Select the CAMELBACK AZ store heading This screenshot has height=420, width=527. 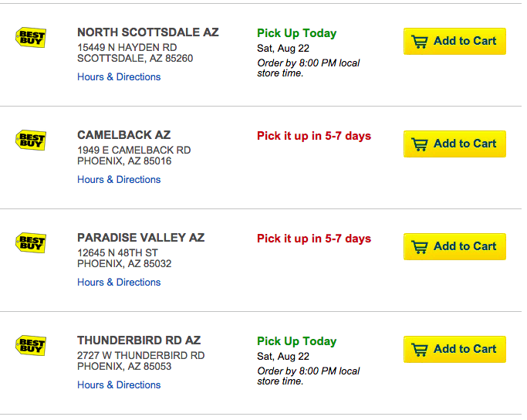pyautogui.click(x=123, y=135)
